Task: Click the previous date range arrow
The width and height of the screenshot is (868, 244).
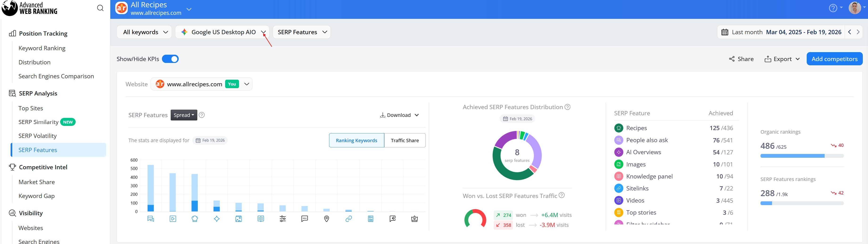Action: pyautogui.click(x=849, y=32)
